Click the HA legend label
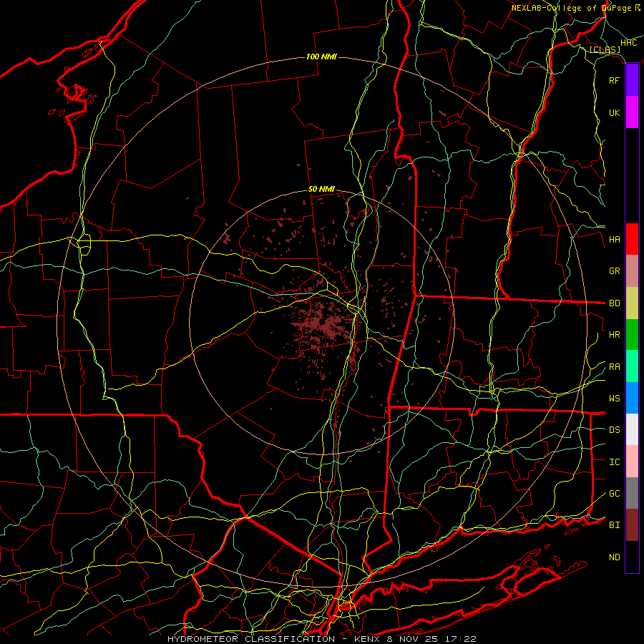 pos(614,240)
